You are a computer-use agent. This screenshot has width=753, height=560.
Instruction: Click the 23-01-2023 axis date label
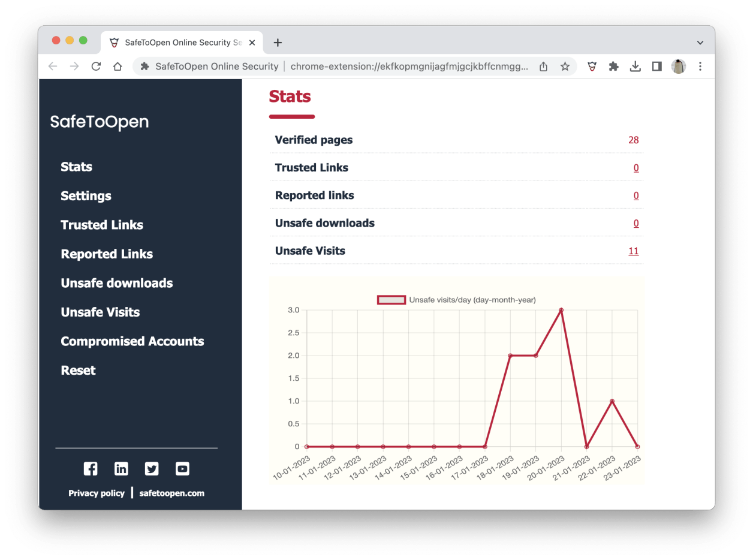pyautogui.click(x=622, y=468)
